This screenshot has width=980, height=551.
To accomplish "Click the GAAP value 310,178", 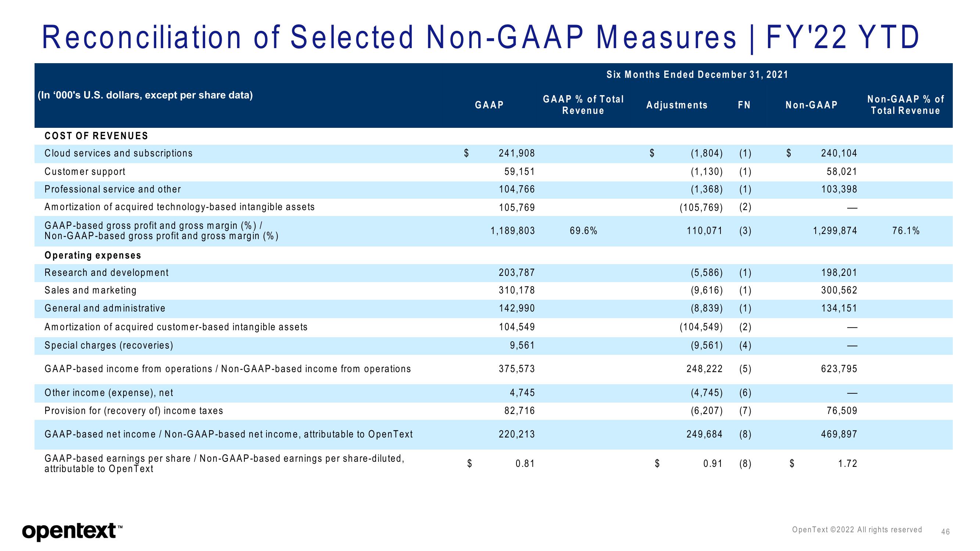I will point(516,290).
